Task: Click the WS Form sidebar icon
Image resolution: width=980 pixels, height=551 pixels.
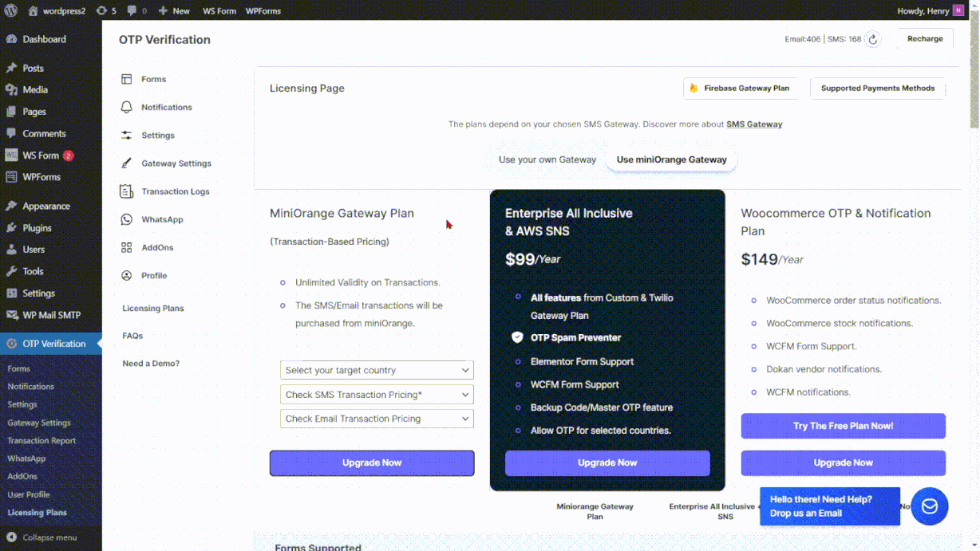Action: coord(11,155)
